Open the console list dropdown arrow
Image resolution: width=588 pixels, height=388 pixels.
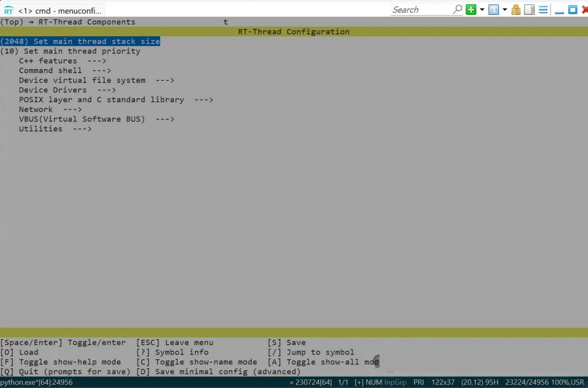505,10
